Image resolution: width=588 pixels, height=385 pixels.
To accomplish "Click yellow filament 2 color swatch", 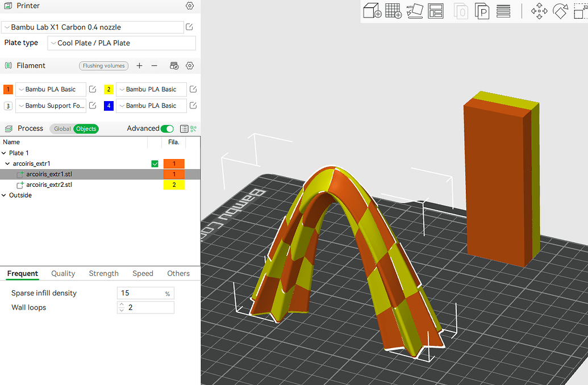I will 109,89.
